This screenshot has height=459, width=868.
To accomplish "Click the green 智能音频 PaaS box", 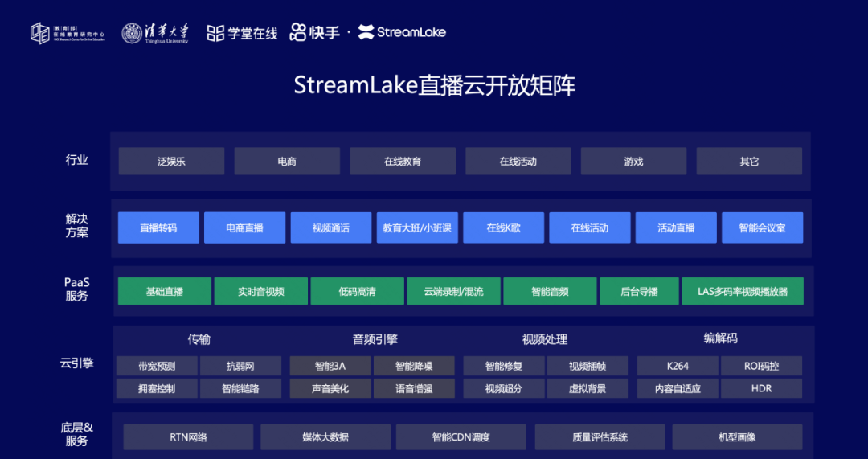I will (x=550, y=291).
